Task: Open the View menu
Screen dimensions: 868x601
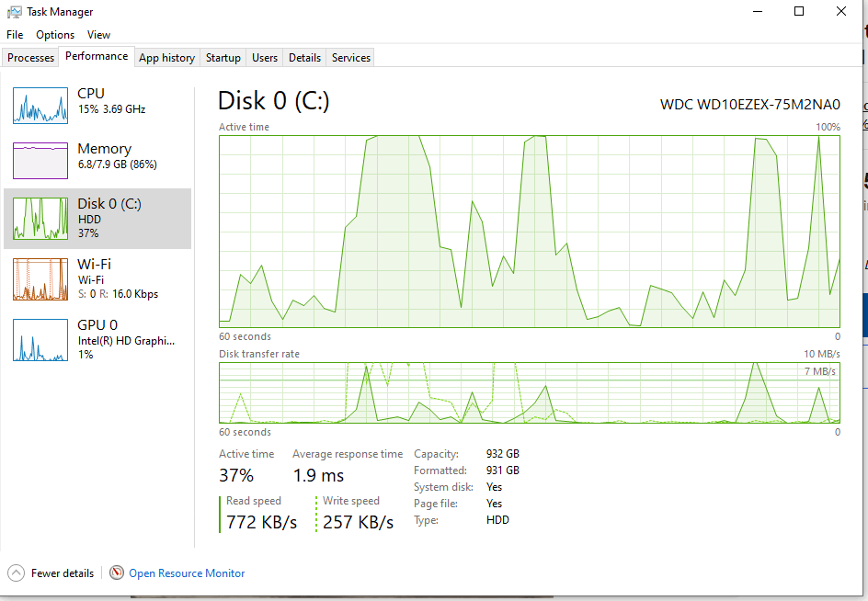Action: click(x=98, y=34)
